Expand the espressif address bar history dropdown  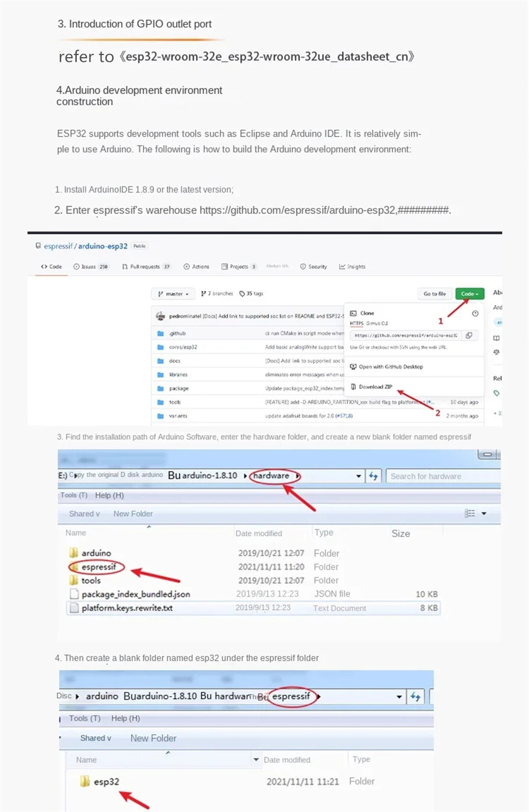(x=399, y=697)
